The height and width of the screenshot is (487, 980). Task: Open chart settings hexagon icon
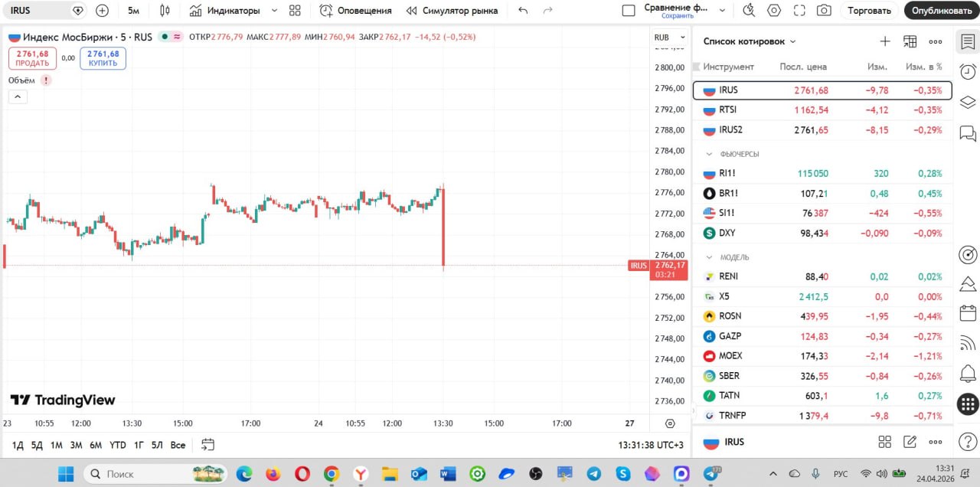pos(774,11)
